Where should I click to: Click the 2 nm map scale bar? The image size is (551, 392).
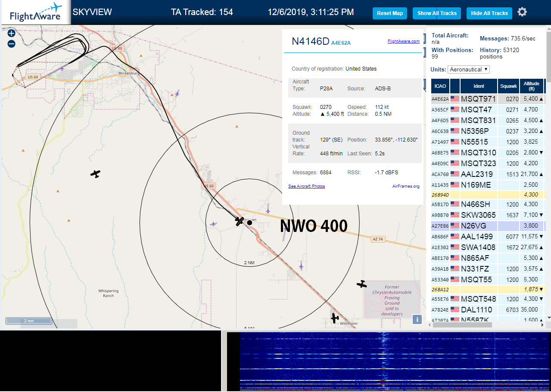tap(28, 321)
